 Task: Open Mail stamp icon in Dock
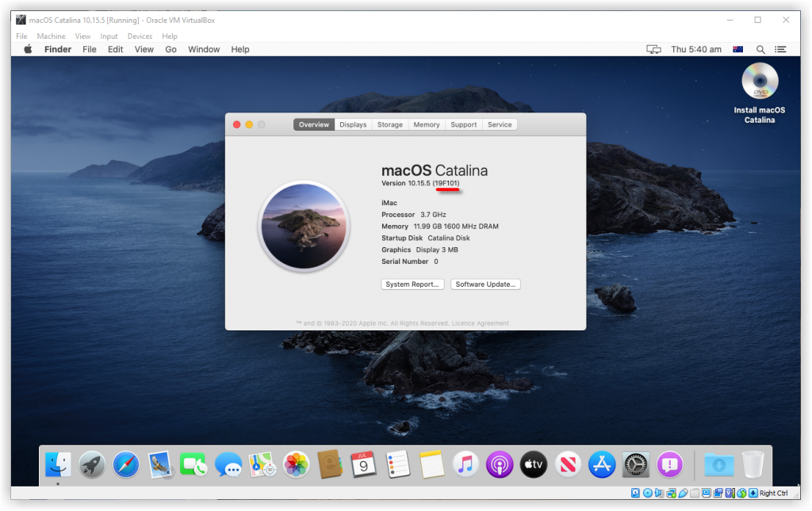(159, 464)
